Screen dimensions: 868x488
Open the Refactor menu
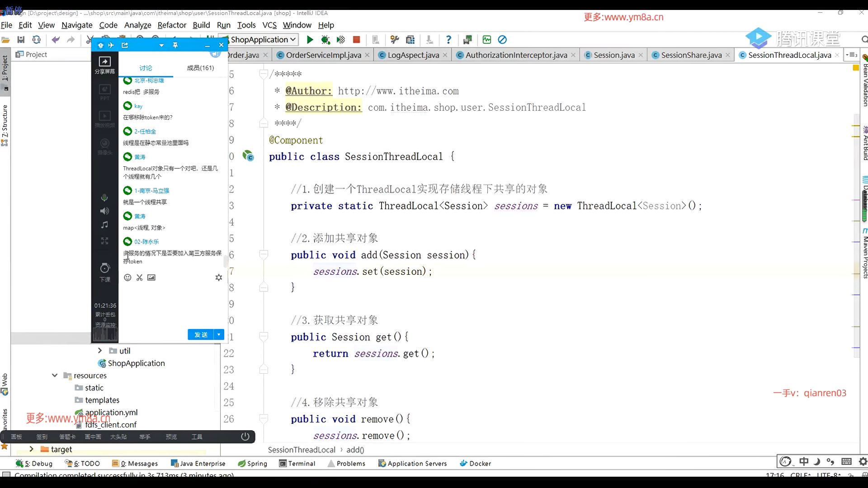click(x=171, y=25)
